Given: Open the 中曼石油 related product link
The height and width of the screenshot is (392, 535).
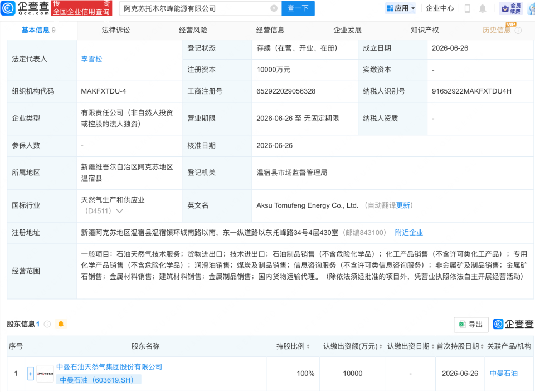Looking at the screenshot, I should click(x=504, y=374).
